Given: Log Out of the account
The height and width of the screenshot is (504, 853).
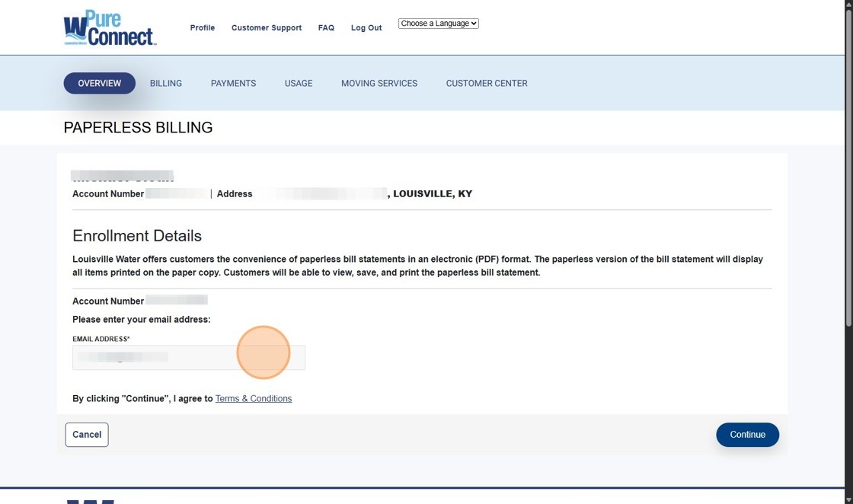Looking at the screenshot, I should click(366, 28).
